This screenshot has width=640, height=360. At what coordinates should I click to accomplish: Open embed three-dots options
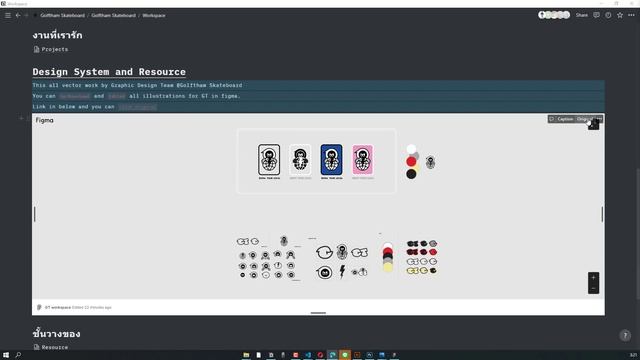(x=599, y=119)
